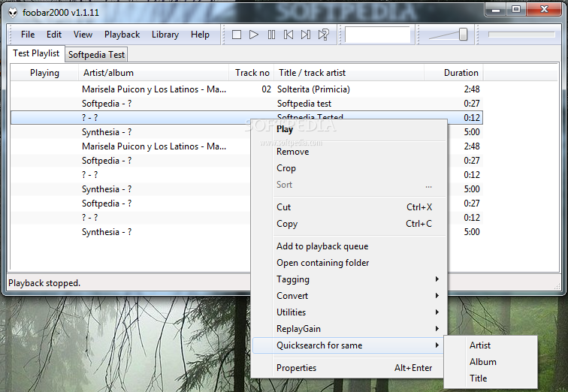Viewport: 568px width, 392px height.
Task: Expand the Convert submenu
Action: [x=349, y=296]
